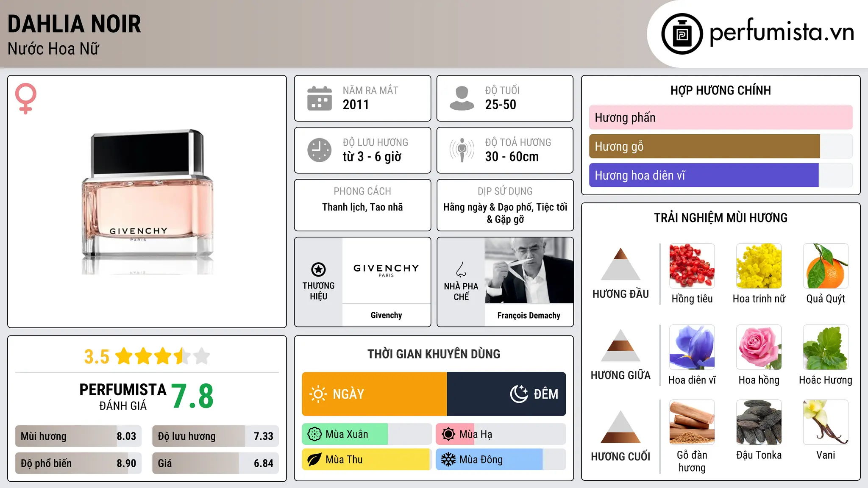Click the DAHLIA NOIR title

click(74, 24)
